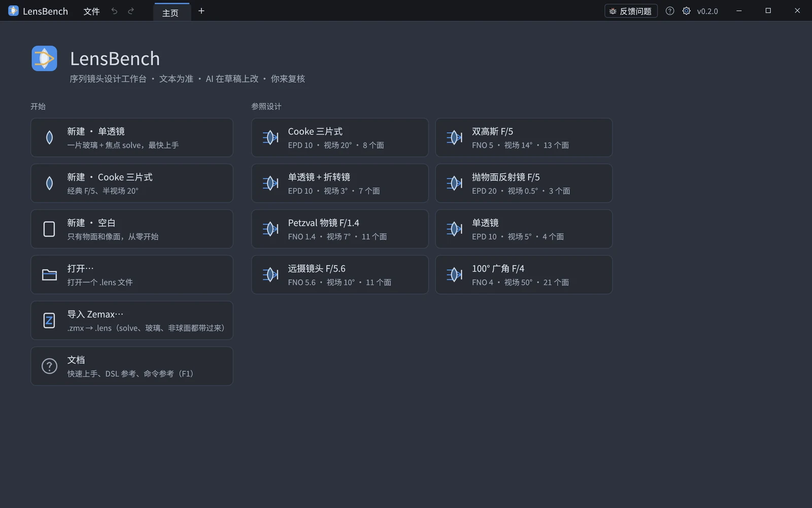Screen dimensions: 812x508
Task: Click lens icon on 远摄镜头 F/5.6 card
Action: point(270,275)
